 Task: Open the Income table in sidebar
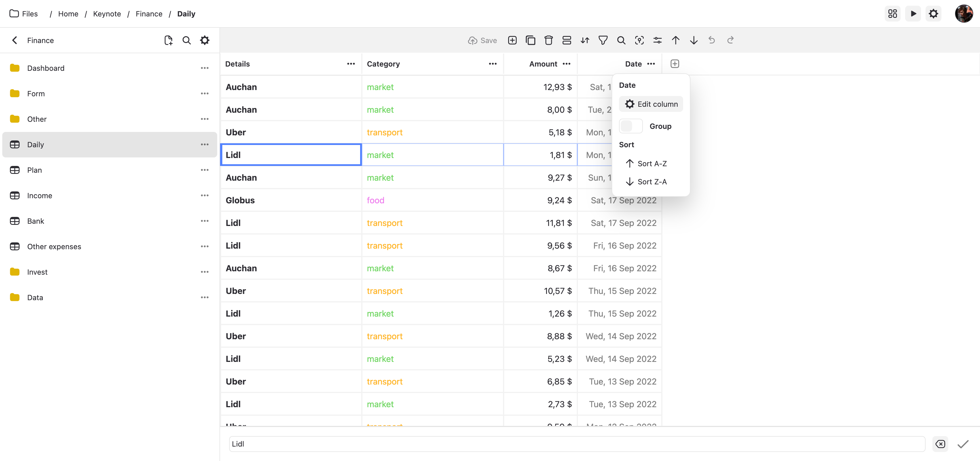pyautogui.click(x=40, y=196)
